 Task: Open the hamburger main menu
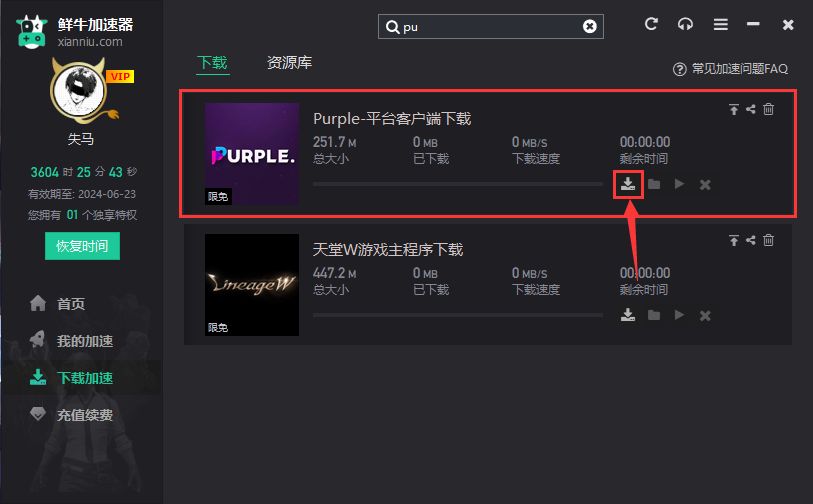721,24
